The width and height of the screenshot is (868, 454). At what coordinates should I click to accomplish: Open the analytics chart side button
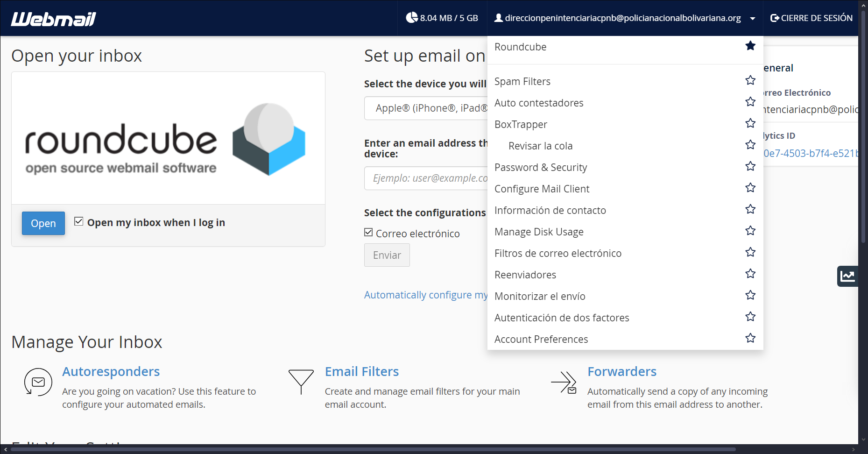pos(847,276)
